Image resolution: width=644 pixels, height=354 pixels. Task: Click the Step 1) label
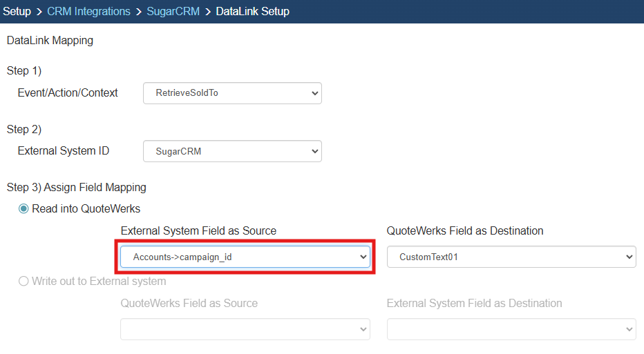click(x=24, y=71)
